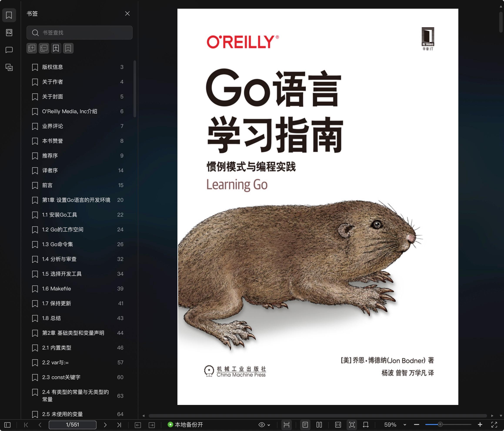
Task: Select 1.5 选择开发工具 bookmark
Action: coord(78,274)
